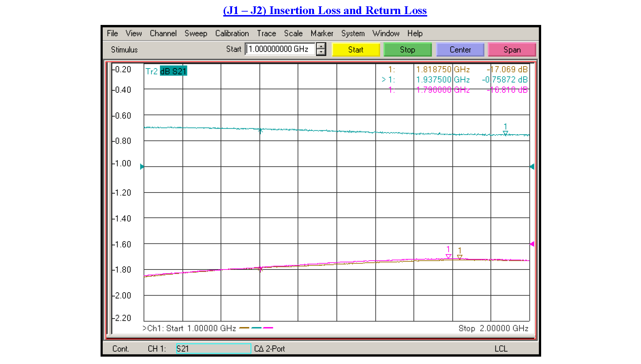Image resolution: width=641 pixels, height=364 pixels.
Task: Click the teal trace legend dash near Ch1 label
Action: click(256, 328)
